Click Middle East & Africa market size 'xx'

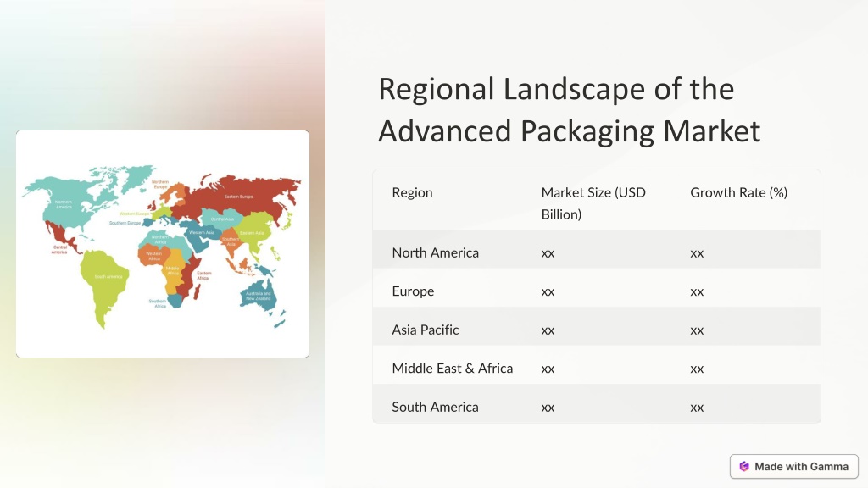(x=548, y=369)
